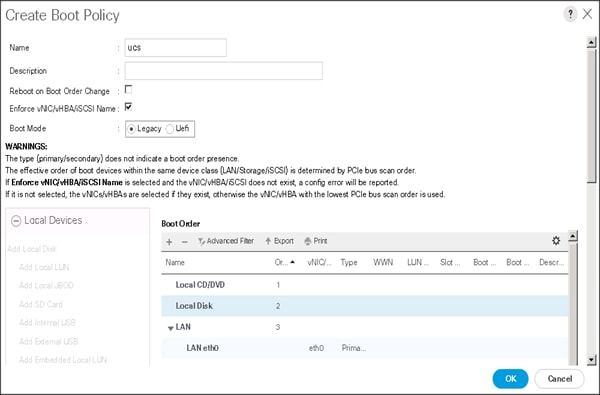Add Embedded Local LUN link
Screen dimensions: 600x395
[x=63, y=360]
